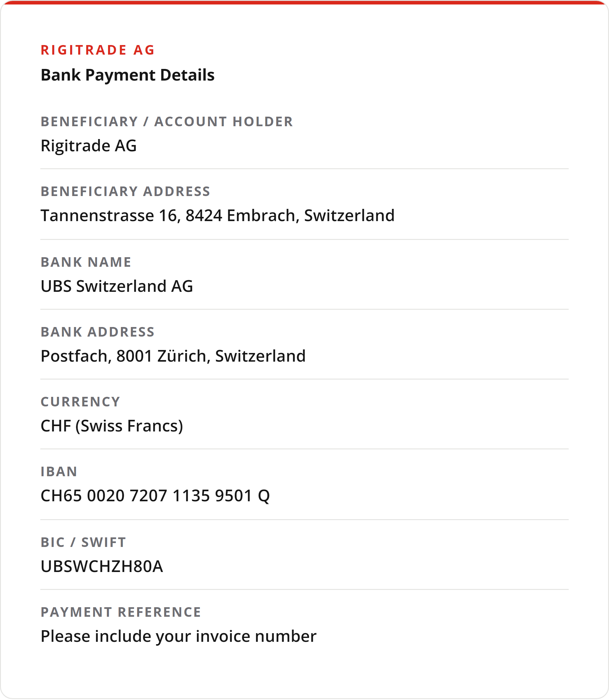Select the Bank Name label

pos(86,262)
